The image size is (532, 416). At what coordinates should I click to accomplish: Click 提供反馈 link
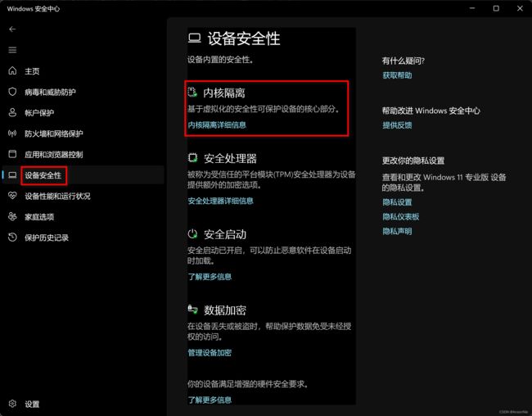397,125
